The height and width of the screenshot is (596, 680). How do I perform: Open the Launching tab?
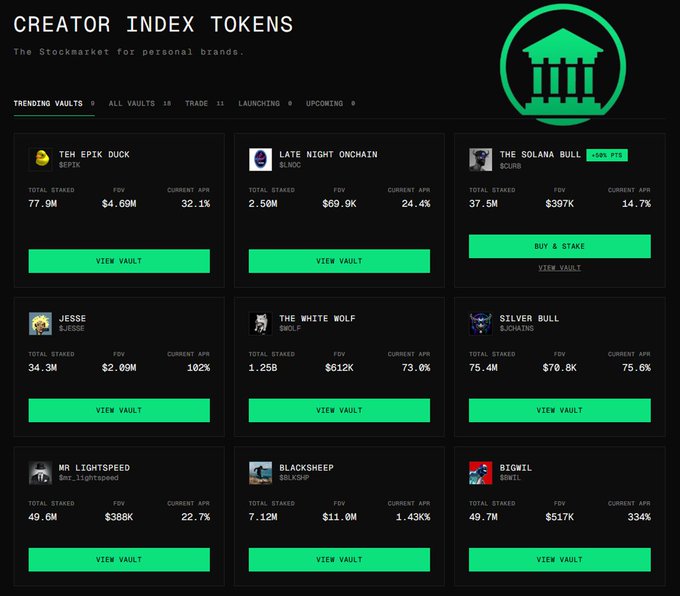coord(265,104)
